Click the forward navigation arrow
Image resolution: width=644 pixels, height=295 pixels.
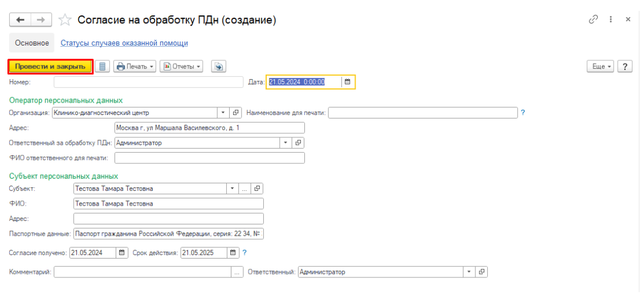point(41,20)
